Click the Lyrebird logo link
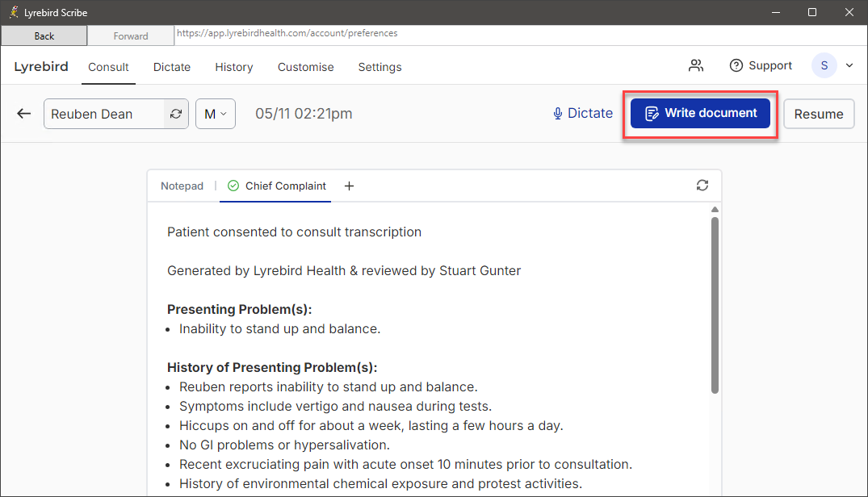The height and width of the screenshot is (497, 868). click(x=41, y=66)
